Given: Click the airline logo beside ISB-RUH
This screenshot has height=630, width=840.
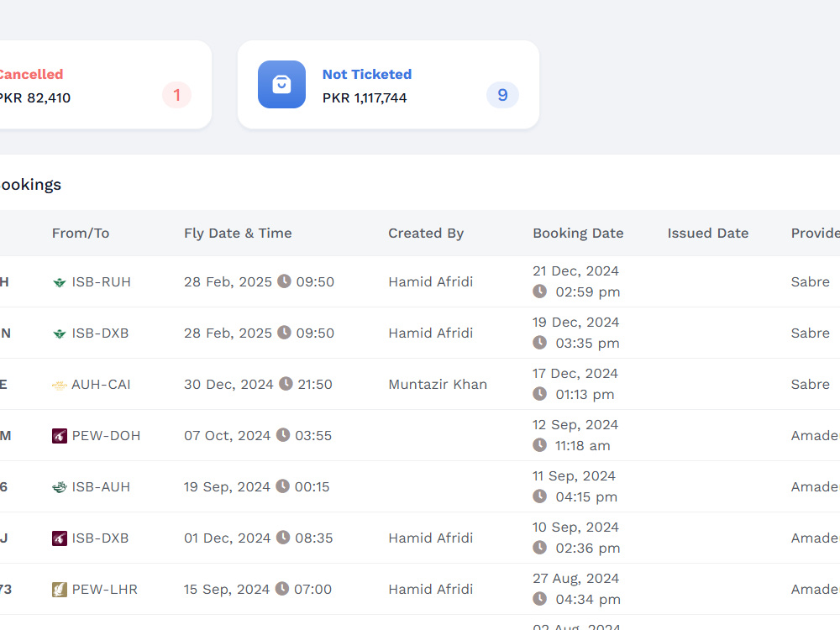Looking at the screenshot, I should 60,282.
